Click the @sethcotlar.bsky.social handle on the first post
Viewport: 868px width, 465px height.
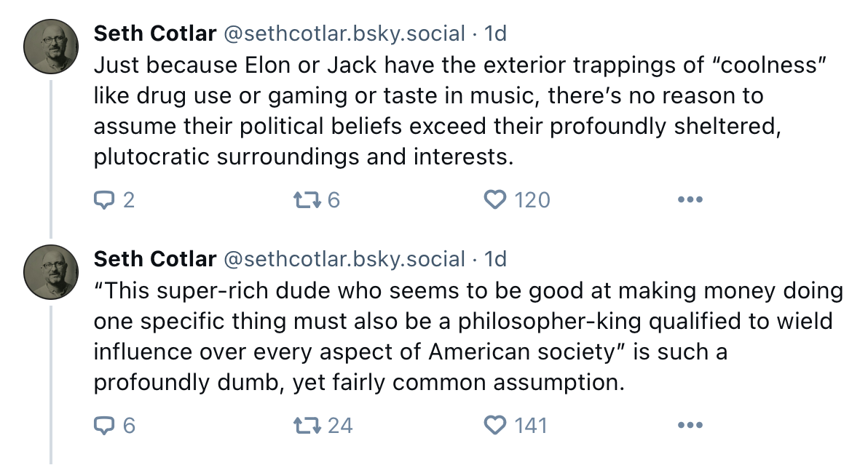(344, 33)
